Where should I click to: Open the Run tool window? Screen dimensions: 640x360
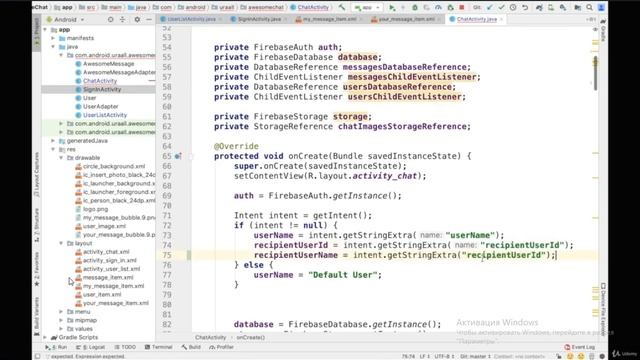56,347
